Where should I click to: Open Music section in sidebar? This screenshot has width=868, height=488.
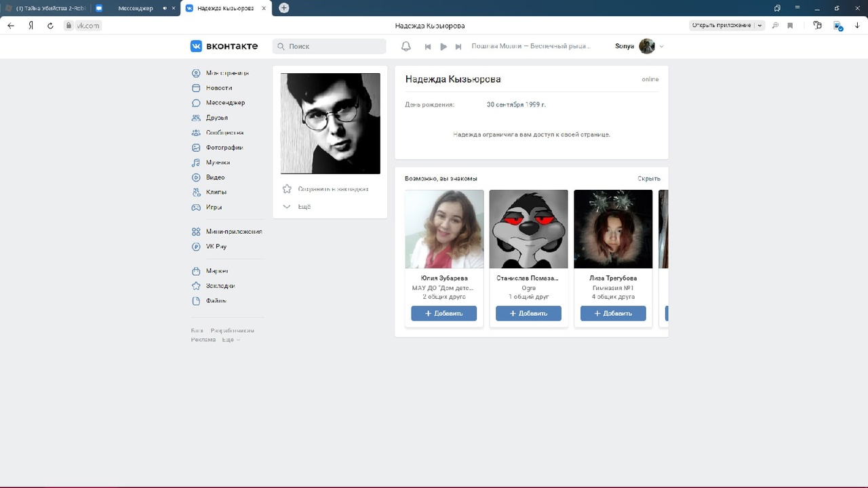[x=217, y=163]
